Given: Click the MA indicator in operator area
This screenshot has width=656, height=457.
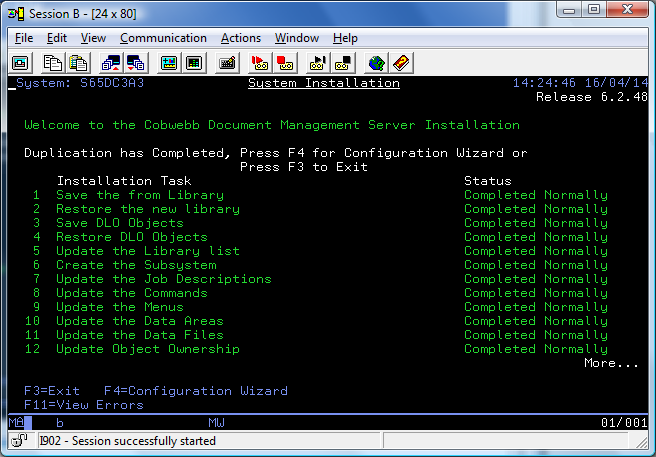Looking at the screenshot, I should (16, 422).
